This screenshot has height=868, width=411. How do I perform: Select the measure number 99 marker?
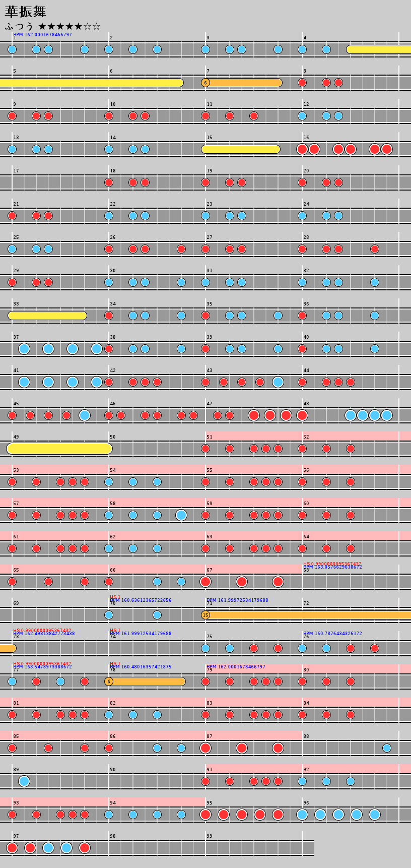210,836
